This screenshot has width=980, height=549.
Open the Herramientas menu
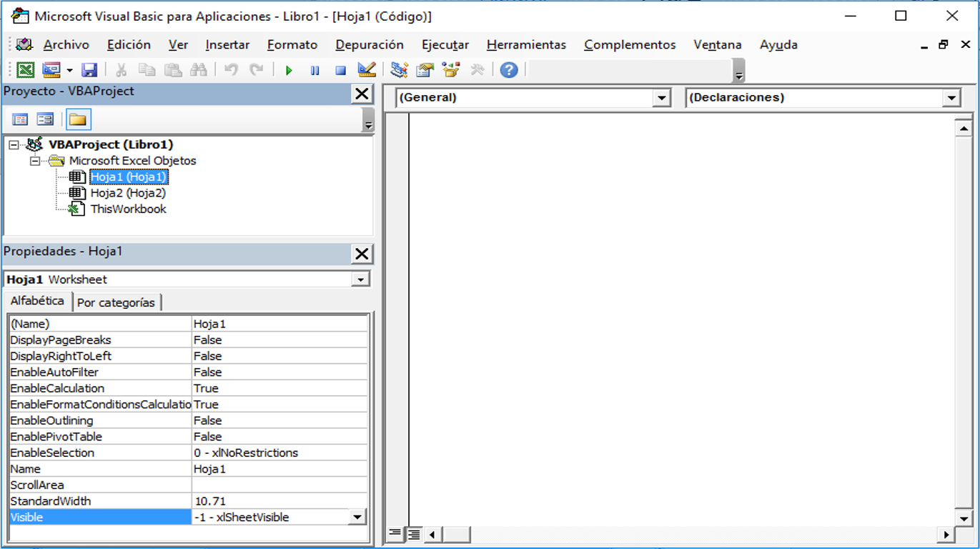(526, 44)
